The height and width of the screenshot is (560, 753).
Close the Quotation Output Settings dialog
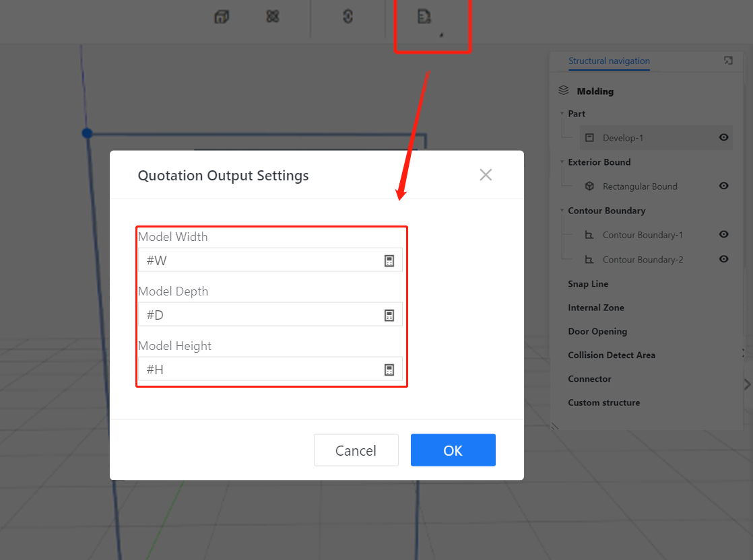pyautogui.click(x=486, y=175)
